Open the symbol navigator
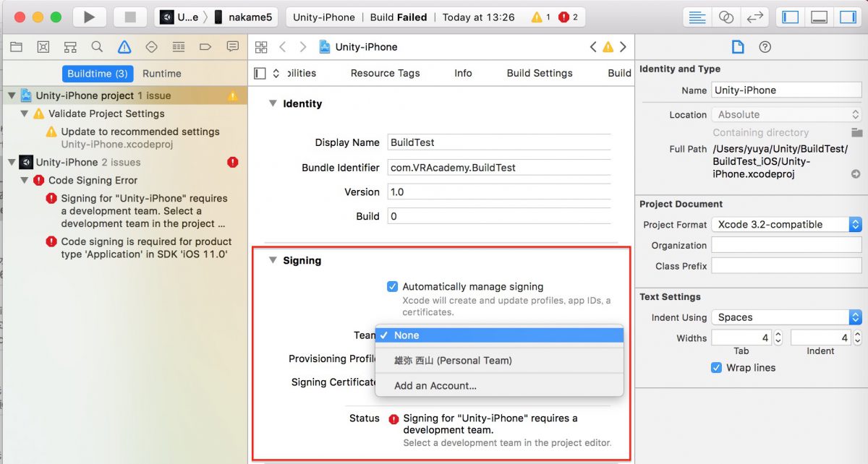 [x=70, y=47]
